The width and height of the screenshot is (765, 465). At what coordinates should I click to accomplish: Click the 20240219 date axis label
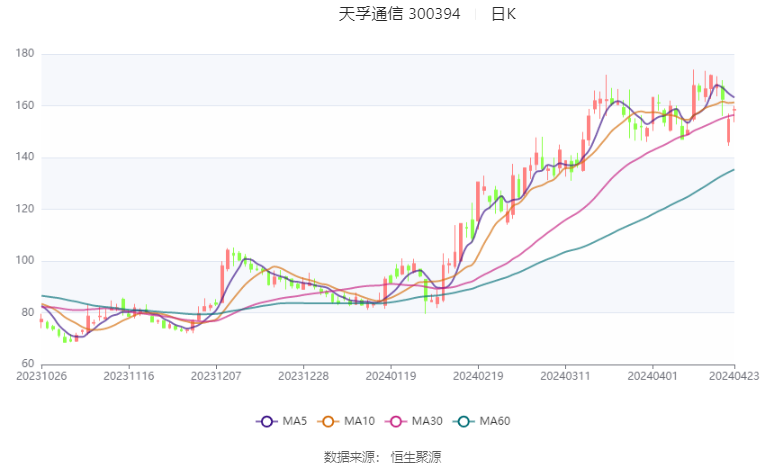point(478,376)
